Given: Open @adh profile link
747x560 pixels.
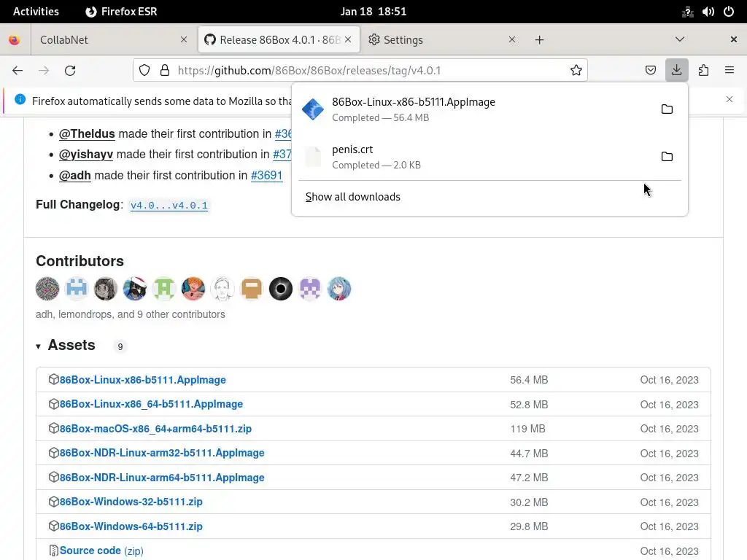Looking at the screenshot, I should tap(75, 175).
